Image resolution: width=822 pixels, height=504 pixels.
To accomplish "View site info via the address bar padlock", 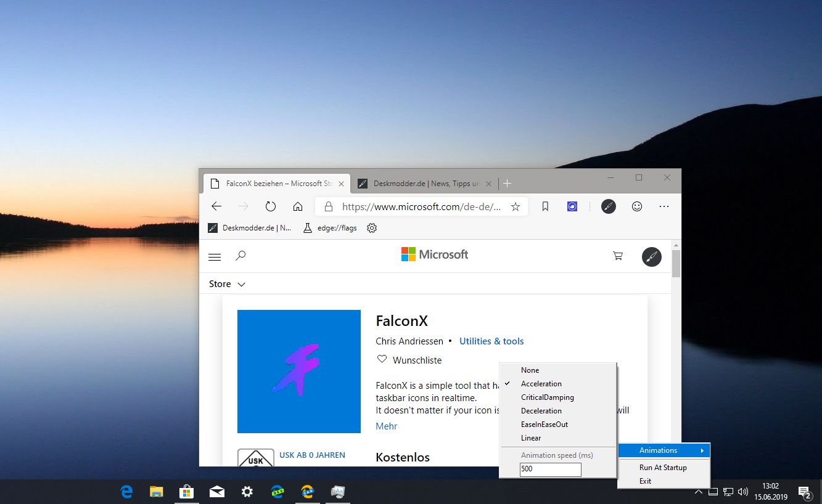I will (329, 206).
